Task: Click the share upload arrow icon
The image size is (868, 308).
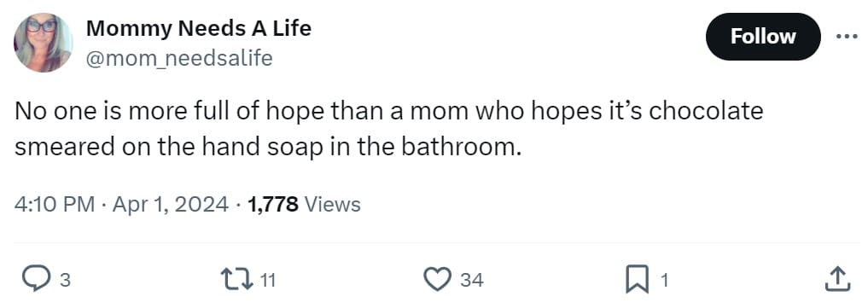Action: pos(837,280)
